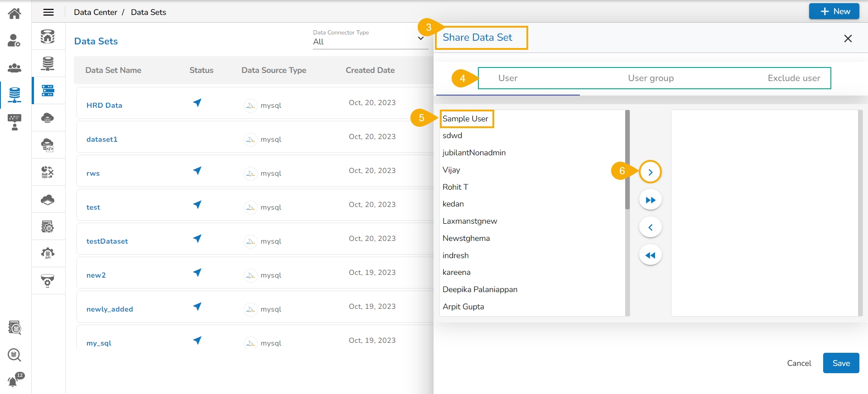Viewport: 868px width, 394px height.
Task: Click the user groups sidebar icon
Action: [x=14, y=68]
